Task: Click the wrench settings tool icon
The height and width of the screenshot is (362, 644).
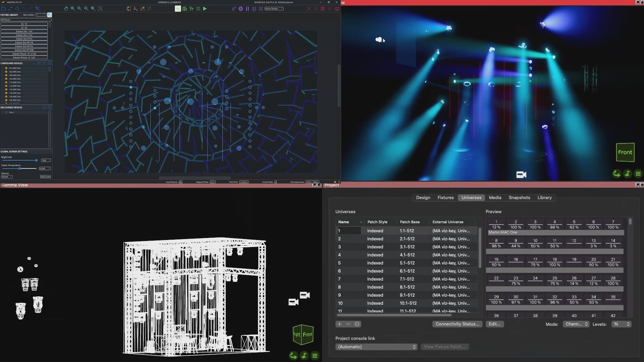Action: pos(38,9)
